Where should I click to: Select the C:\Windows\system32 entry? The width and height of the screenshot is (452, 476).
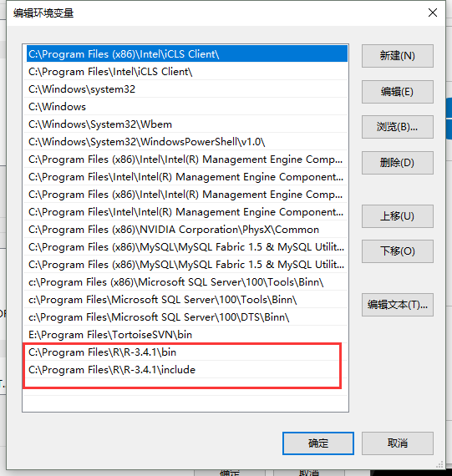pyautogui.click(x=185, y=89)
